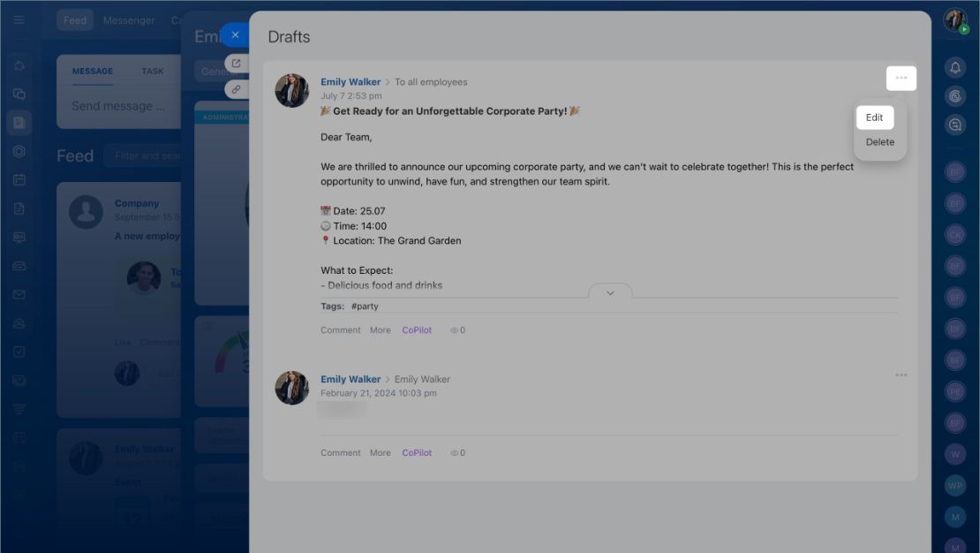Open More options under the party draft
Screen dimensions: 980x553
click(x=380, y=330)
